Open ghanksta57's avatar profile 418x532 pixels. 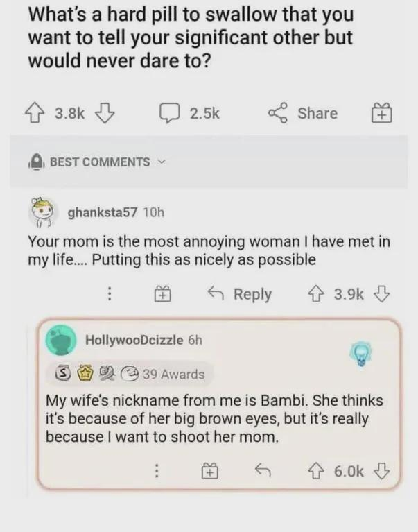pyautogui.click(x=44, y=212)
